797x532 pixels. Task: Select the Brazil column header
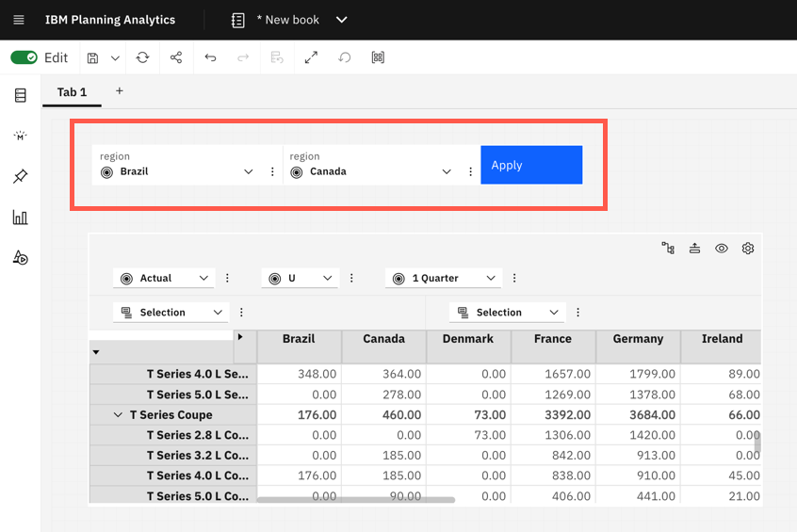[x=300, y=347]
